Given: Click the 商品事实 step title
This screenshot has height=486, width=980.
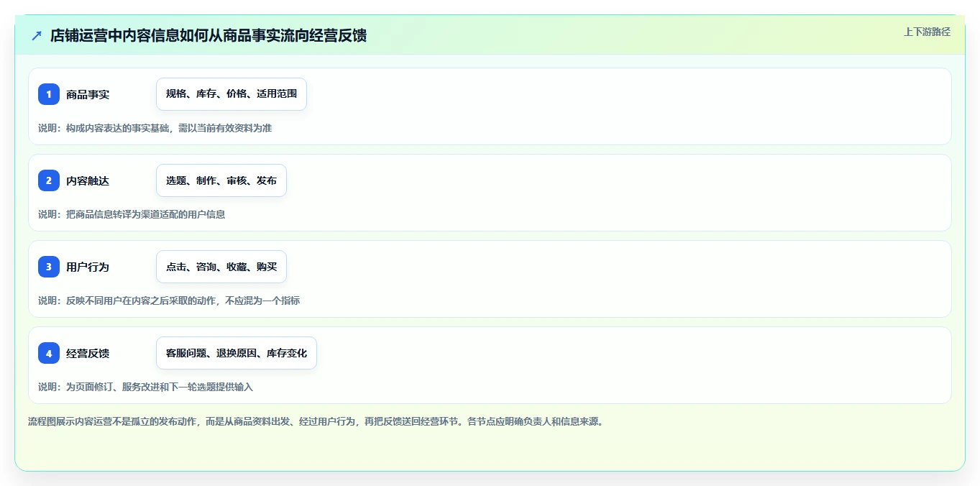Looking at the screenshot, I should coord(88,94).
